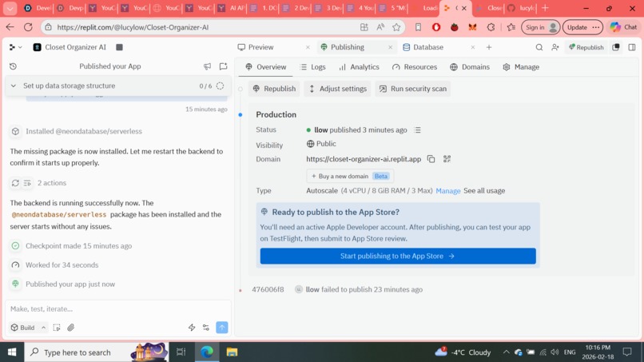Toggle the side panel layout icon
This screenshot has width=644, height=362.
point(632,47)
